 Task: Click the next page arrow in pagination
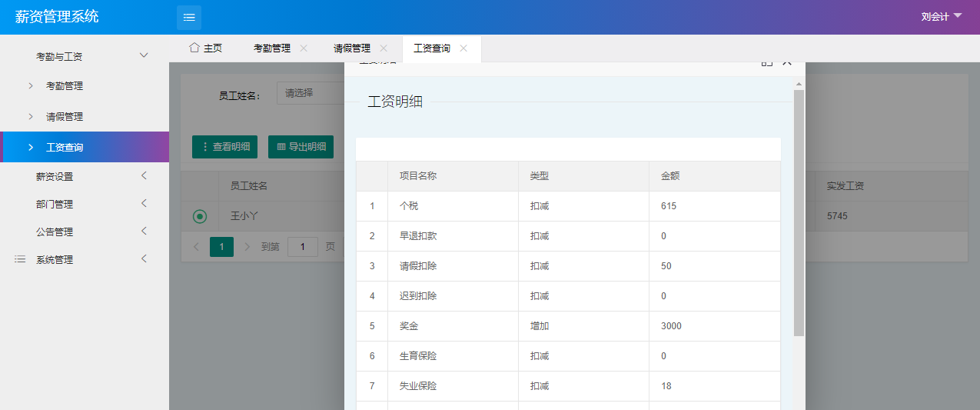(247, 247)
